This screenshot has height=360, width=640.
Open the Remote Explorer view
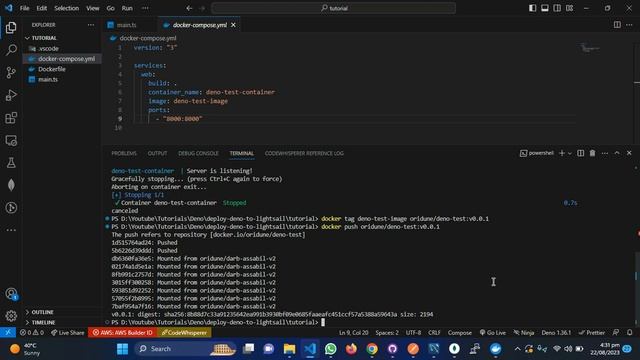click(11, 140)
